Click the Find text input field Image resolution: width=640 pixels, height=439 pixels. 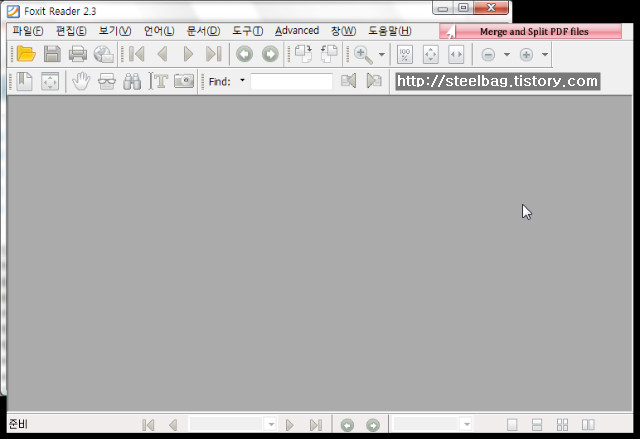tap(291, 81)
